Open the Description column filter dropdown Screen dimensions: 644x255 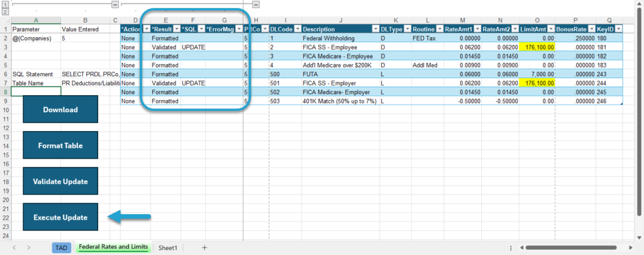click(375, 29)
